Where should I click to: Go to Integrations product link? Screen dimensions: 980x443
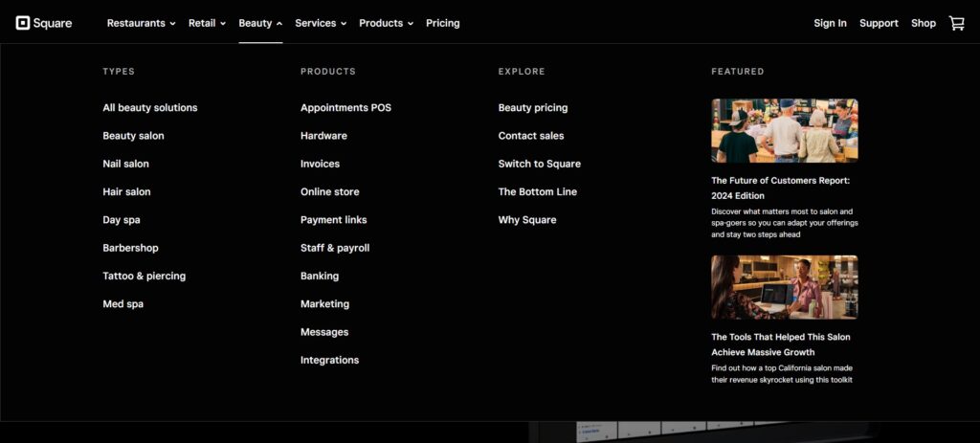tap(329, 360)
